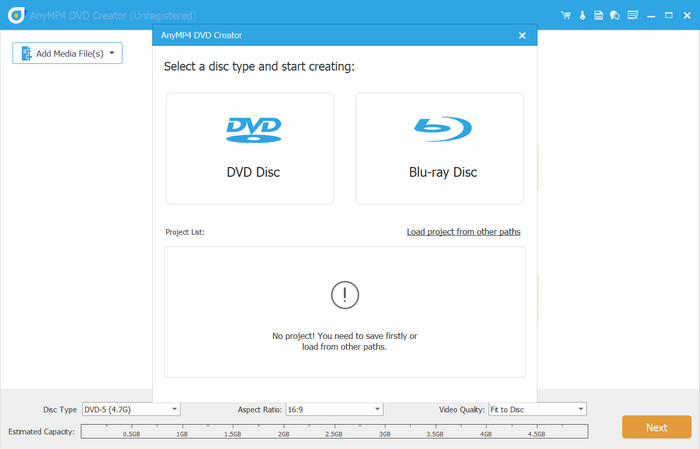Click the 'Video Quality:' label
700x449 pixels.
coord(462,409)
